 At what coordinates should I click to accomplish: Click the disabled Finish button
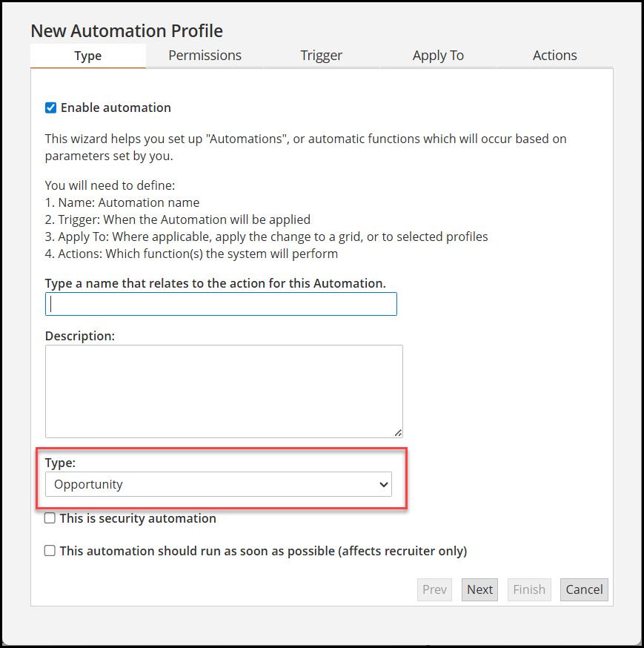529,589
